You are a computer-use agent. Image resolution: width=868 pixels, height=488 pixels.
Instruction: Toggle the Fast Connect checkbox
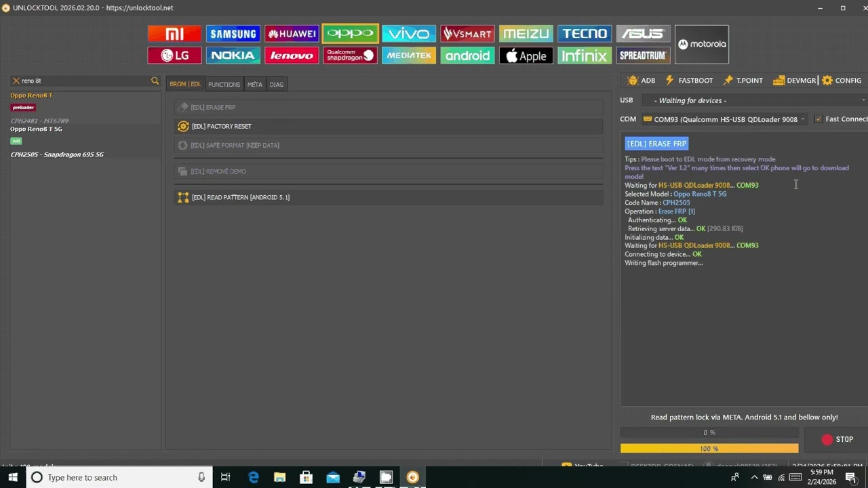point(818,119)
